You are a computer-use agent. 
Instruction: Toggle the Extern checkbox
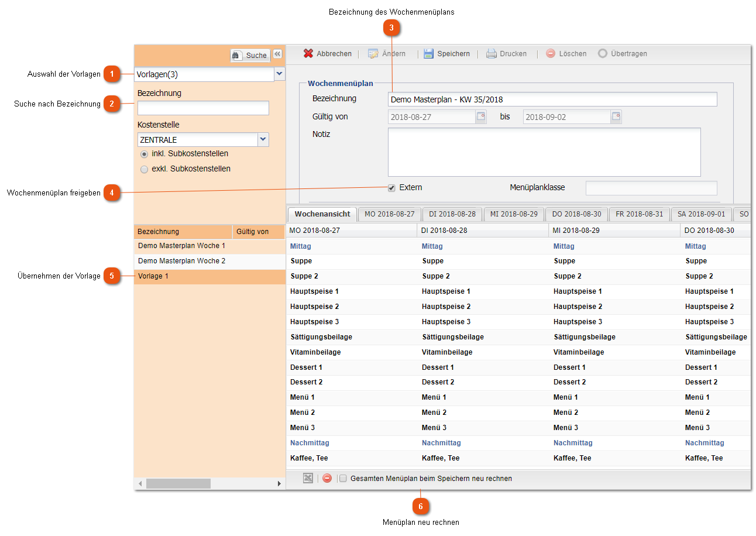391,188
